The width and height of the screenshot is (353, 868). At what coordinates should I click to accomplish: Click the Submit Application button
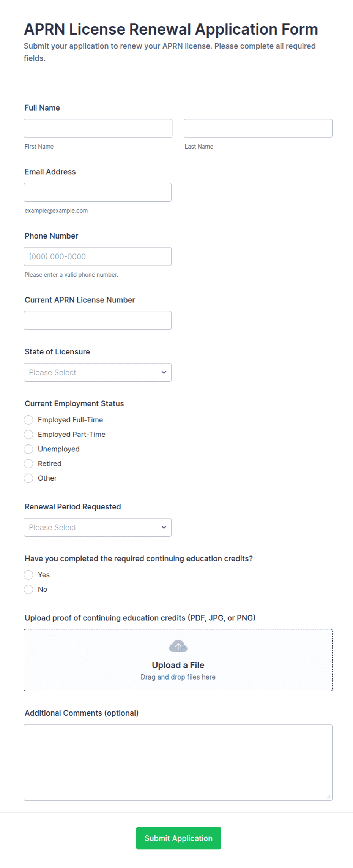point(178,838)
